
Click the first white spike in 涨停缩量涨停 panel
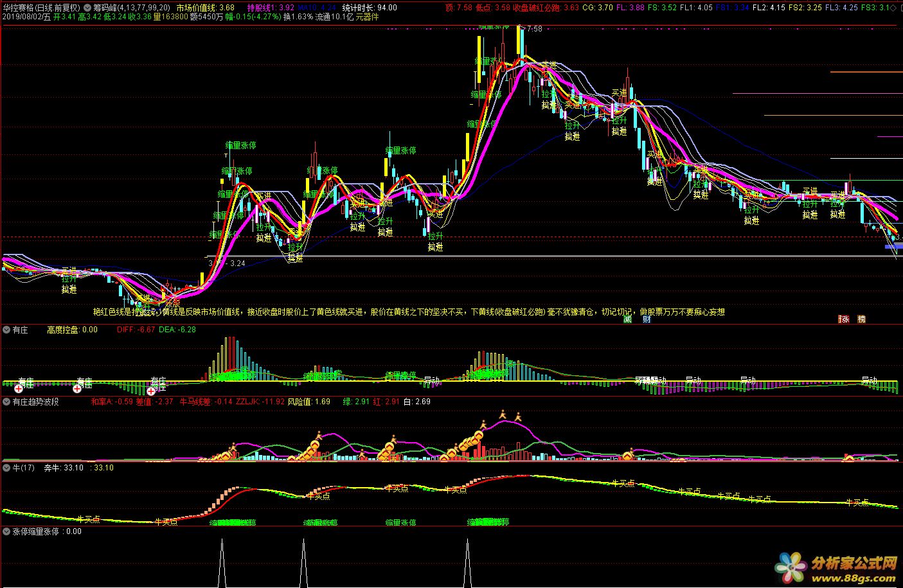(x=222, y=564)
